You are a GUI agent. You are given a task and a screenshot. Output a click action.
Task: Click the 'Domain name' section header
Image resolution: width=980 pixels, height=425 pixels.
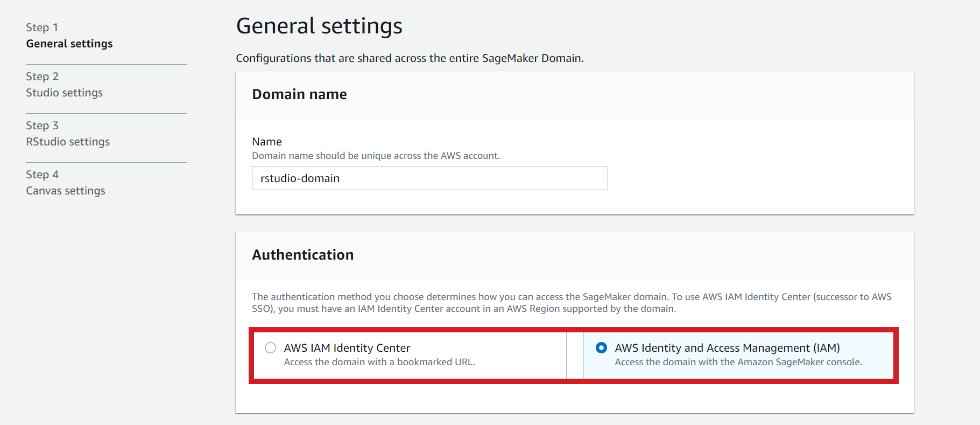299,94
